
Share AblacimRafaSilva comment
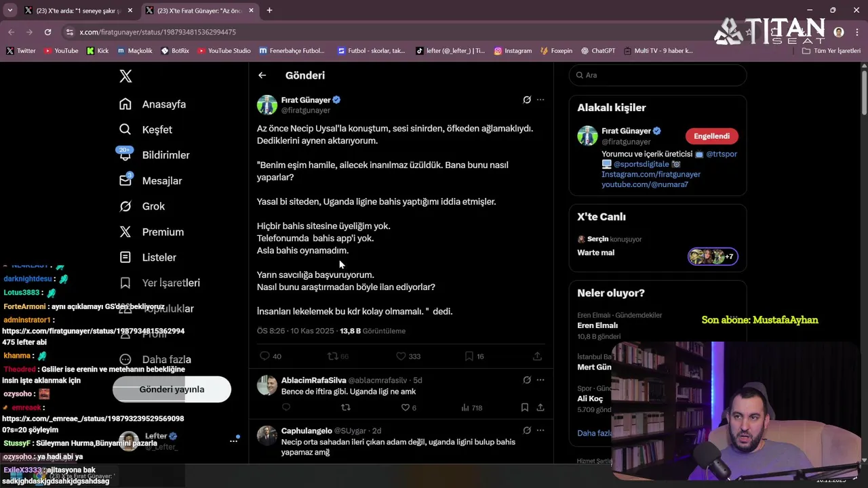point(540,407)
